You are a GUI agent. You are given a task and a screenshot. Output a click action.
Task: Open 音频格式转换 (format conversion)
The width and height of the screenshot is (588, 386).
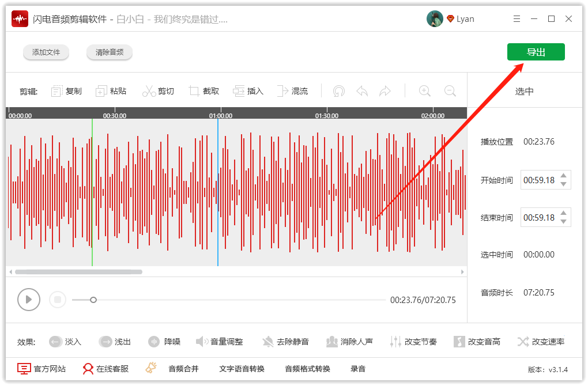307,369
